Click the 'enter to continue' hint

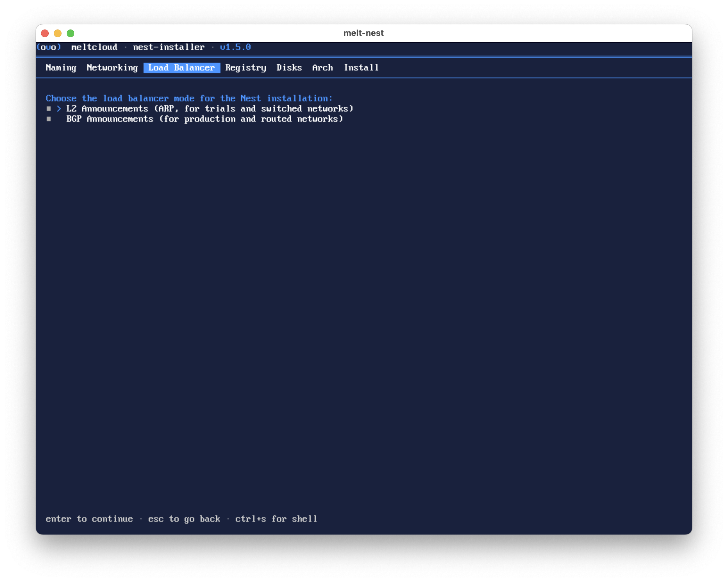tap(89, 519)
